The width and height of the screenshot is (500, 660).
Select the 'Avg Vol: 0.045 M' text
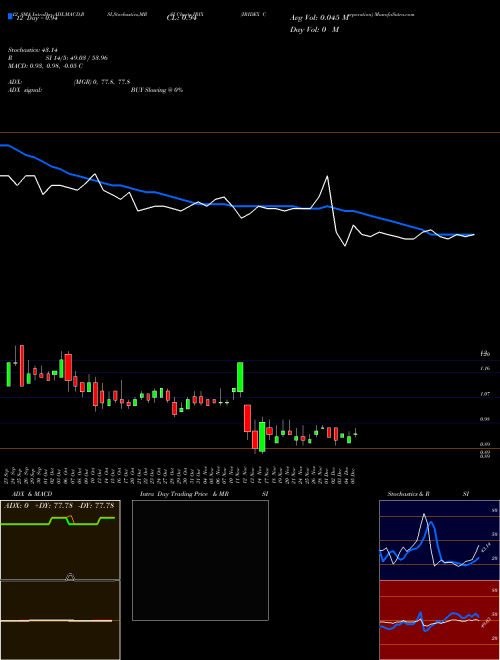pos(320,18)
